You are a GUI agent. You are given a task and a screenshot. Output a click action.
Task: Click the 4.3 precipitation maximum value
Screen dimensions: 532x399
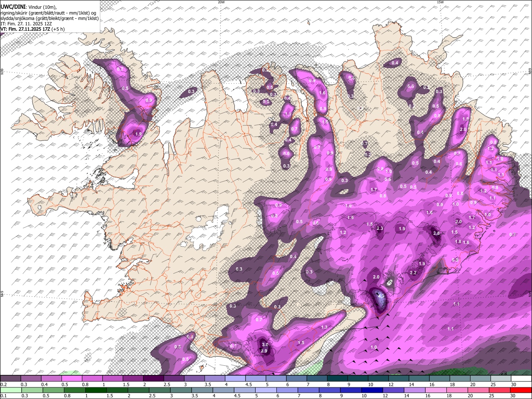click(381, 296)
